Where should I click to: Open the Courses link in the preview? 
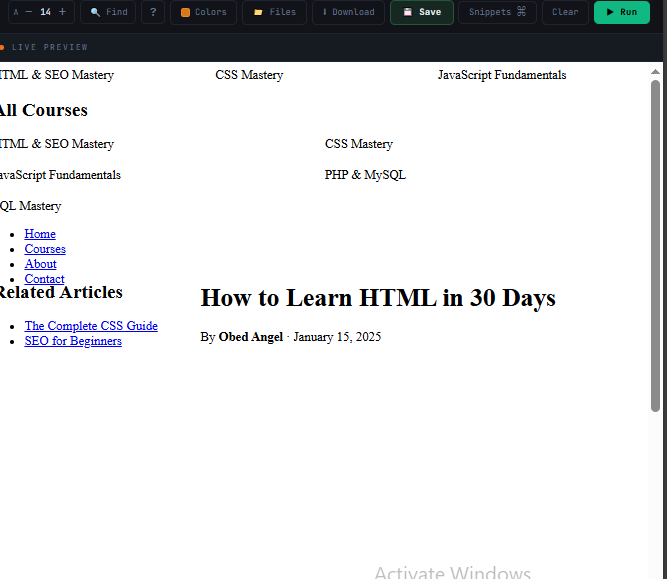click(x=45, y=249)
